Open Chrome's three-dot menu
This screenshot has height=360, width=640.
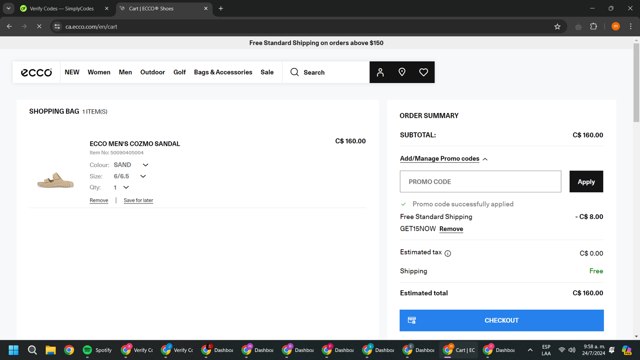[631, 27]
